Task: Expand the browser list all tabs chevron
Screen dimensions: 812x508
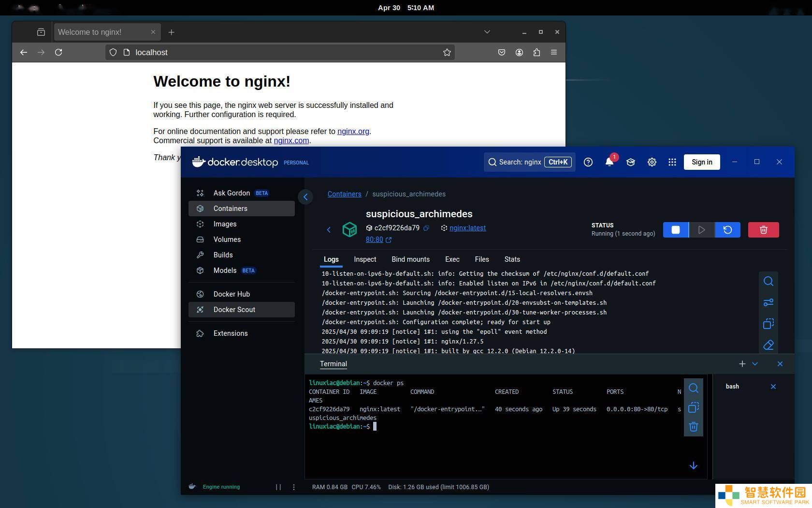Action: [487, 32]
